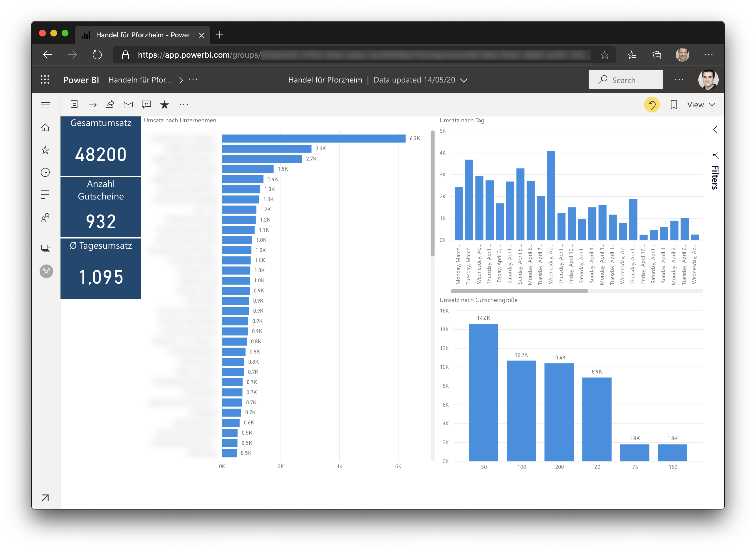Expand the Filters pane arrow
This screenshot has width=756, height=551.
[x=715, y=129]
